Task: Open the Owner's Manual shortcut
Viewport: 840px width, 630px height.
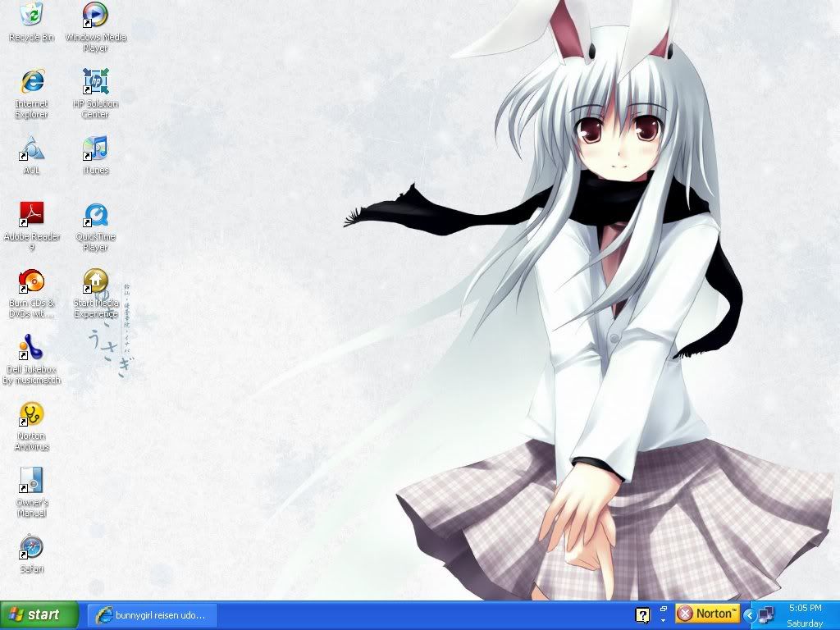Action: click(x=31, y=482)
